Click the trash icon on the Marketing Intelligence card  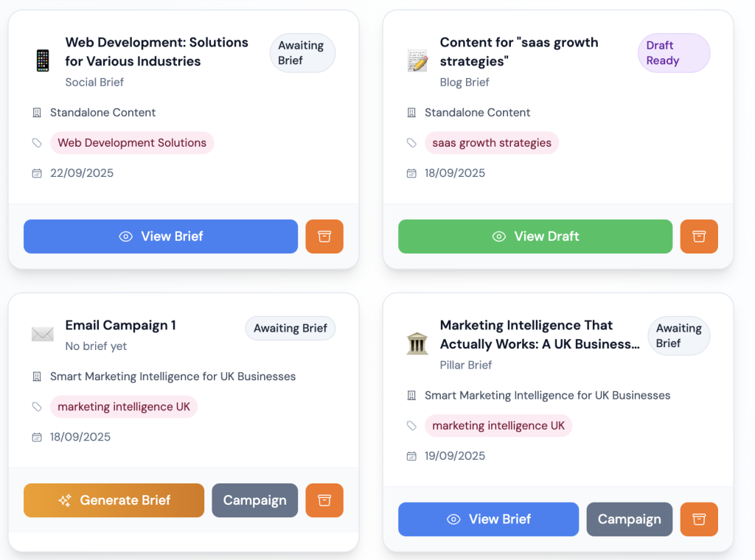[699, 519]
